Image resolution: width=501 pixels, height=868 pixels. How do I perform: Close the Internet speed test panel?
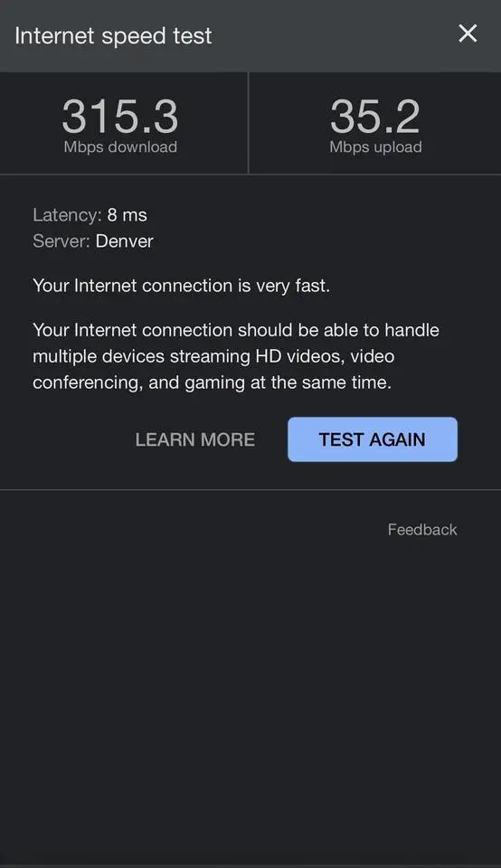coord(468,33)
